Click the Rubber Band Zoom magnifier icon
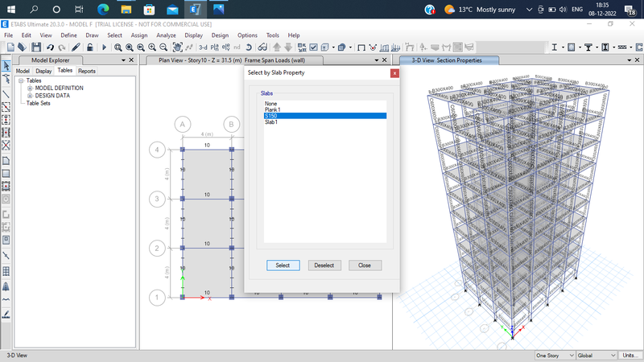644x362 pixels. [118, 47]
